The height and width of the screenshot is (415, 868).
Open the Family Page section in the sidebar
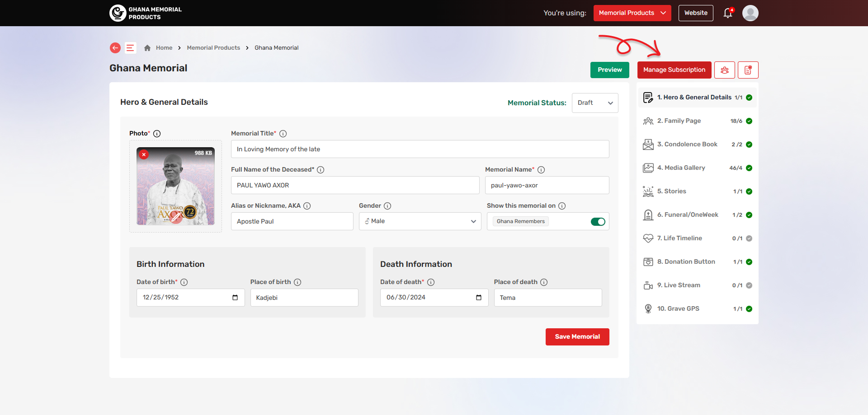point(679,121)
